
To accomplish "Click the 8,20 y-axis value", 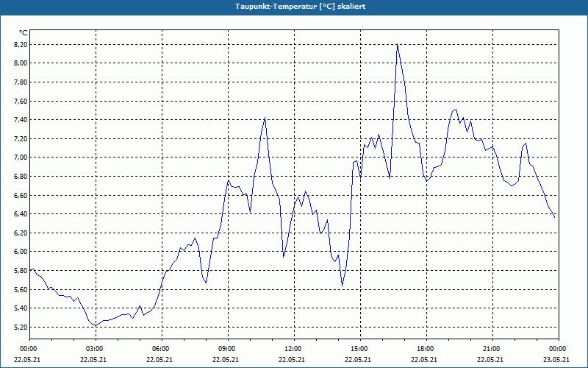I will coord(21,44).
